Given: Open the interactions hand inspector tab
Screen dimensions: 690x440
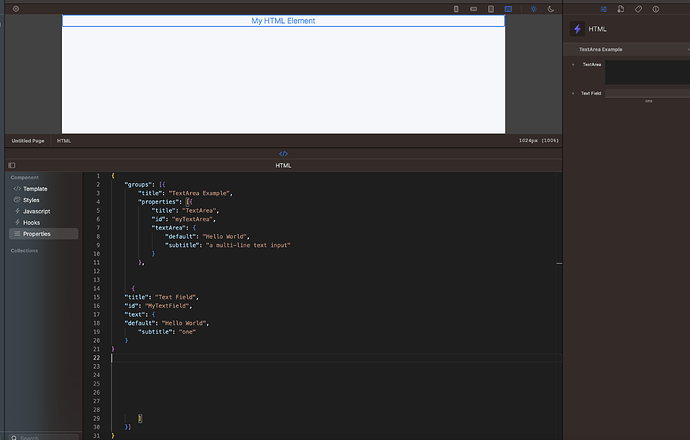Looking at the screenshot, I should [x=620, y=9].
